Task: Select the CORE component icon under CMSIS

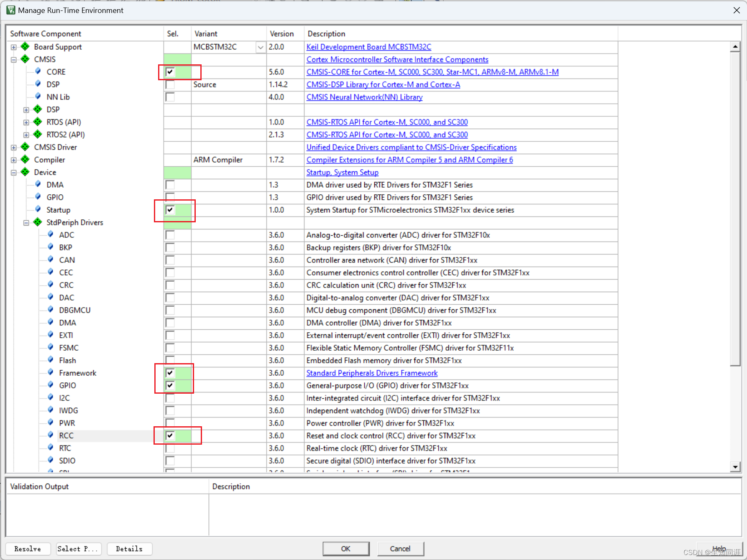Action: 38,71
